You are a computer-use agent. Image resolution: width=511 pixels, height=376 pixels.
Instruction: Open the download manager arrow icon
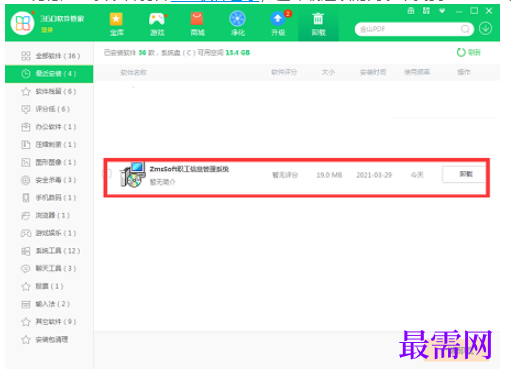[486, 29]
